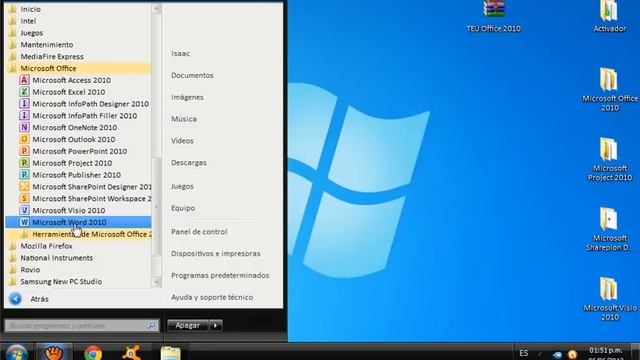Open Imágenes from the Start menu

tap(187, 97)
